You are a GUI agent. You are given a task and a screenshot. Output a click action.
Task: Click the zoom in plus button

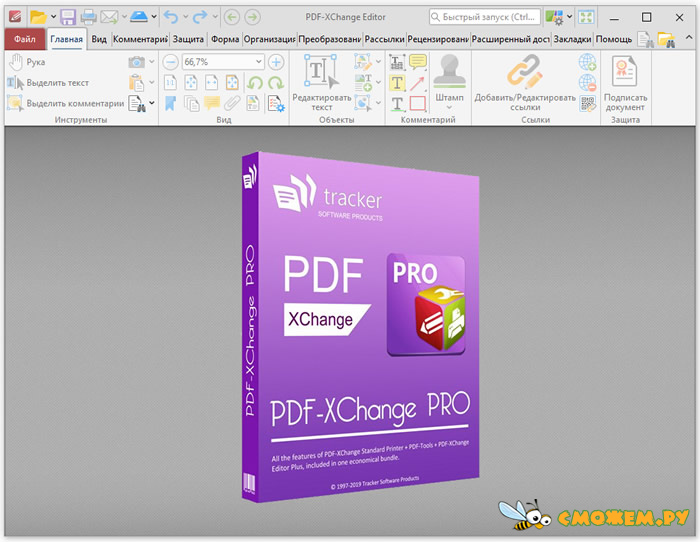tap(276, 62)
